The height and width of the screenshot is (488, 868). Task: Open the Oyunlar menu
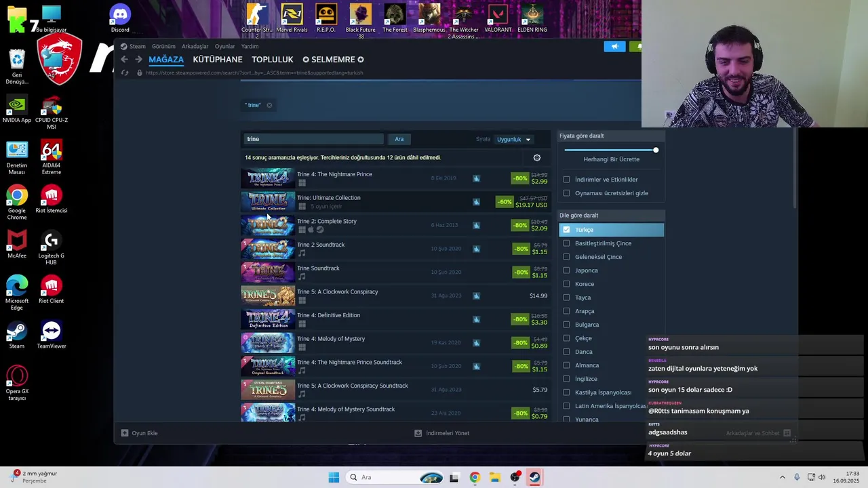pos(224,46)
